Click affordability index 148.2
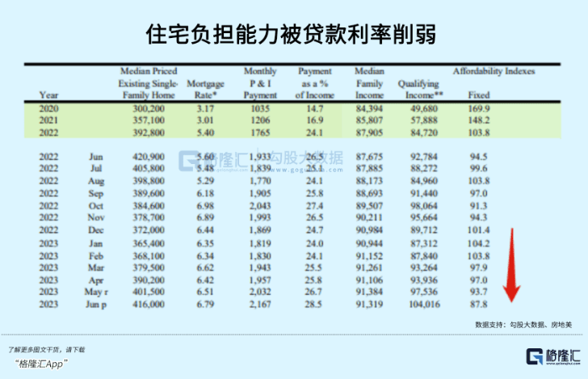 479,120
